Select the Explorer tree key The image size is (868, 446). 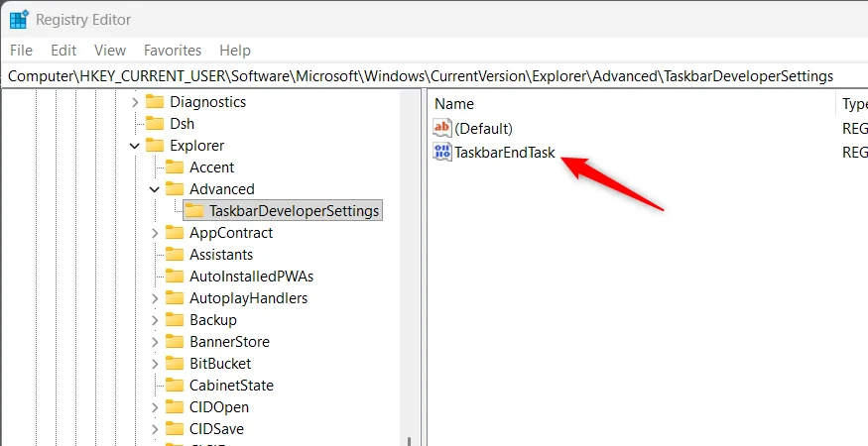coord(197,146)
